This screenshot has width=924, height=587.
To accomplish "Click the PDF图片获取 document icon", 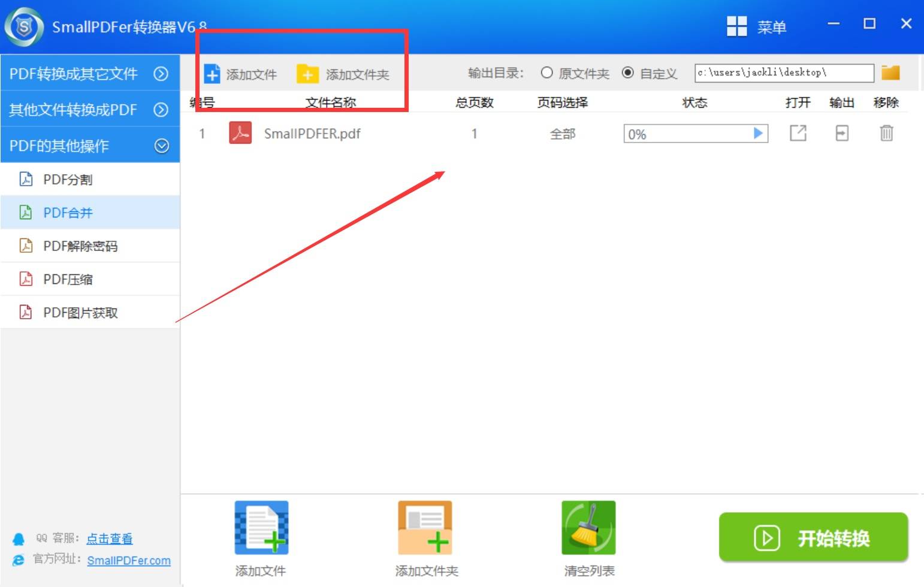I will (x=26, y=312).
